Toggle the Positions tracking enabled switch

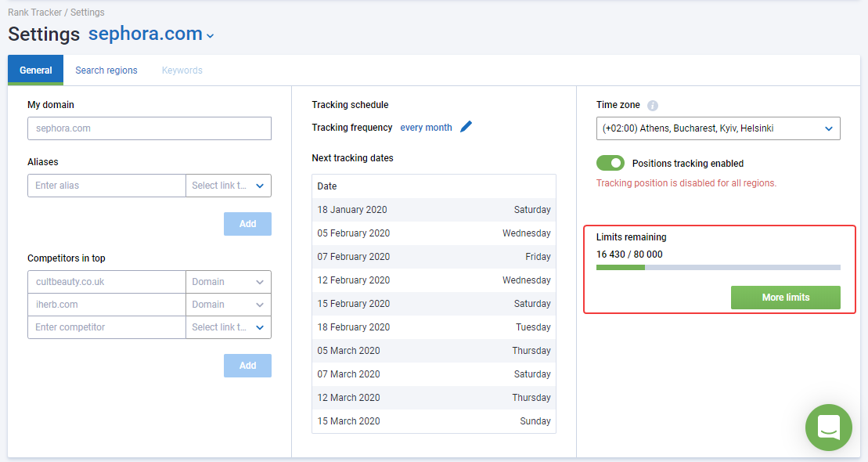(x=610, y=163)
